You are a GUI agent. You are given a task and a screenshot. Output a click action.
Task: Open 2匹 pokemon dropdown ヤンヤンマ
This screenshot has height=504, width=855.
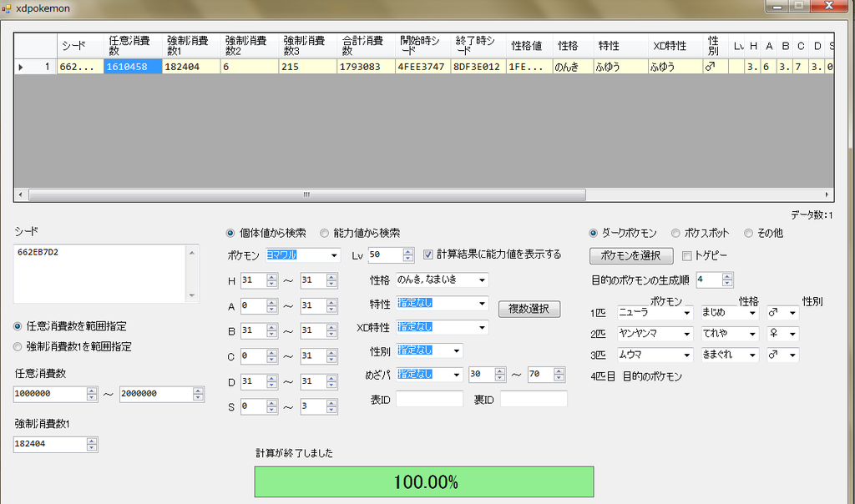pyautogui.click(x=655, y=334)
